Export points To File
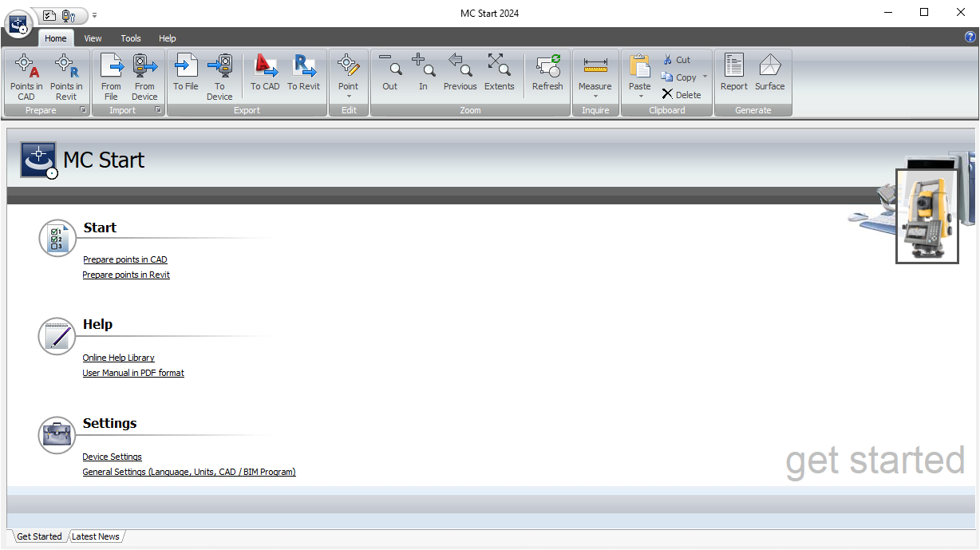Screen dimensions: 980x550 tap(186, 73)
